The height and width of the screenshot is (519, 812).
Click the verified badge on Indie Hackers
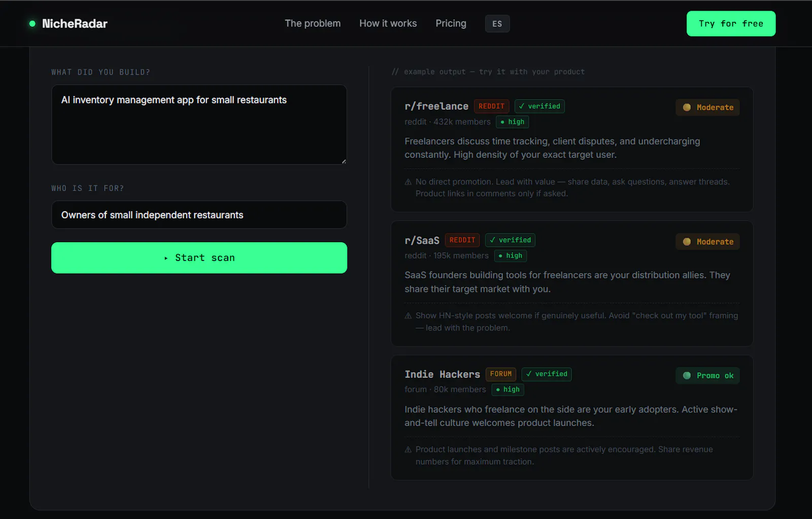547,374
